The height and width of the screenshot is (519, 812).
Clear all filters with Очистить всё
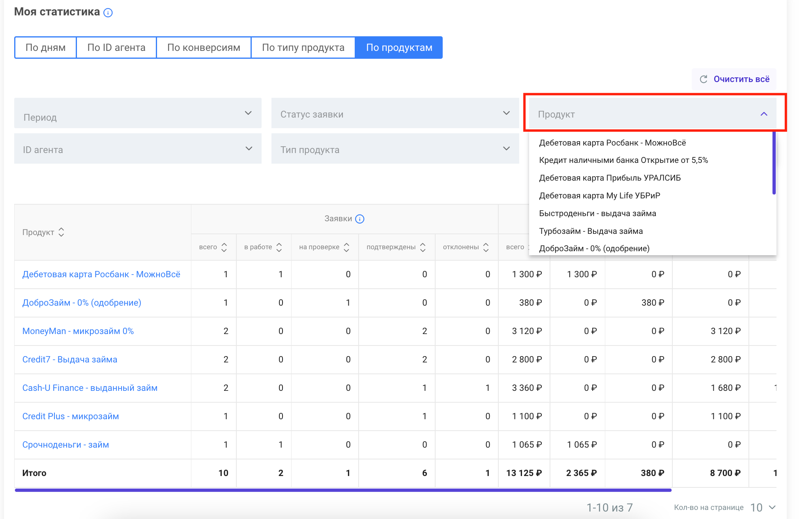click(734, 79)
